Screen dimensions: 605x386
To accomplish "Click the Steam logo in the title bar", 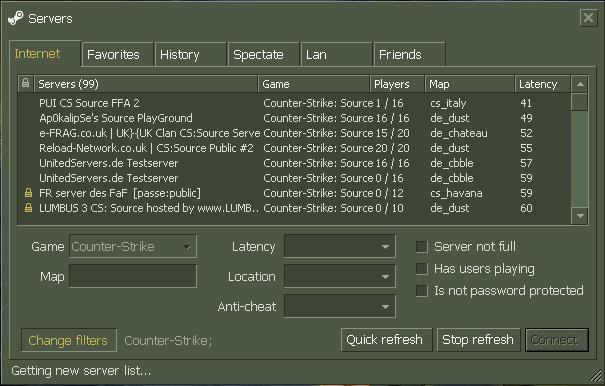I will click(x=16, y=18).
